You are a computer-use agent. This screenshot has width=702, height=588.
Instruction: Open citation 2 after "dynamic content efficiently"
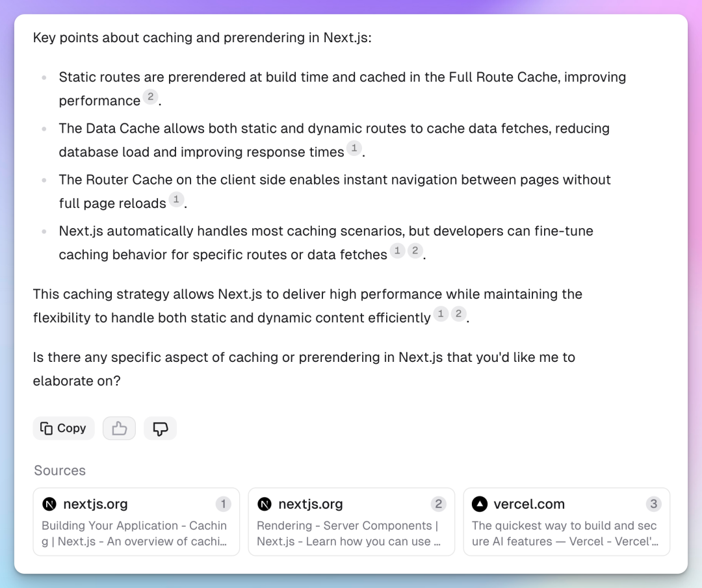[x=458, y=314]
